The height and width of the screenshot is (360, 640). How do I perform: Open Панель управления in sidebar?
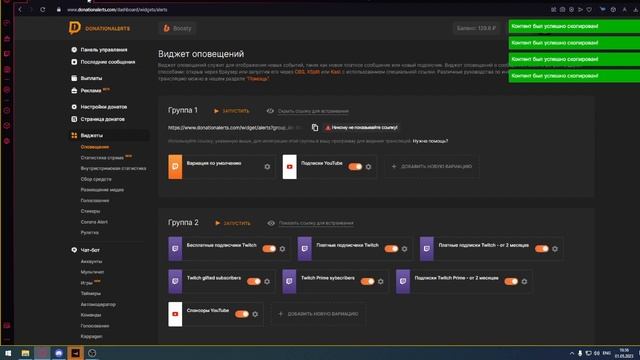point(104,50)
